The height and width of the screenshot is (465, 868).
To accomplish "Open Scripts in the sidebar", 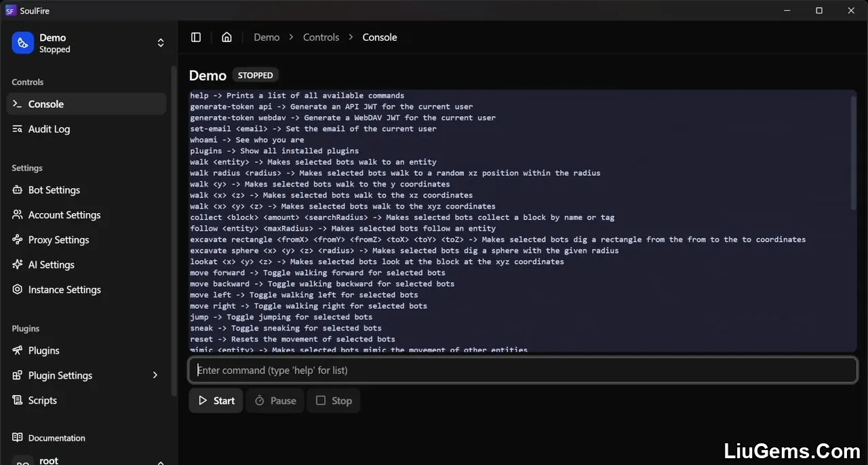I will click(86, 401).
